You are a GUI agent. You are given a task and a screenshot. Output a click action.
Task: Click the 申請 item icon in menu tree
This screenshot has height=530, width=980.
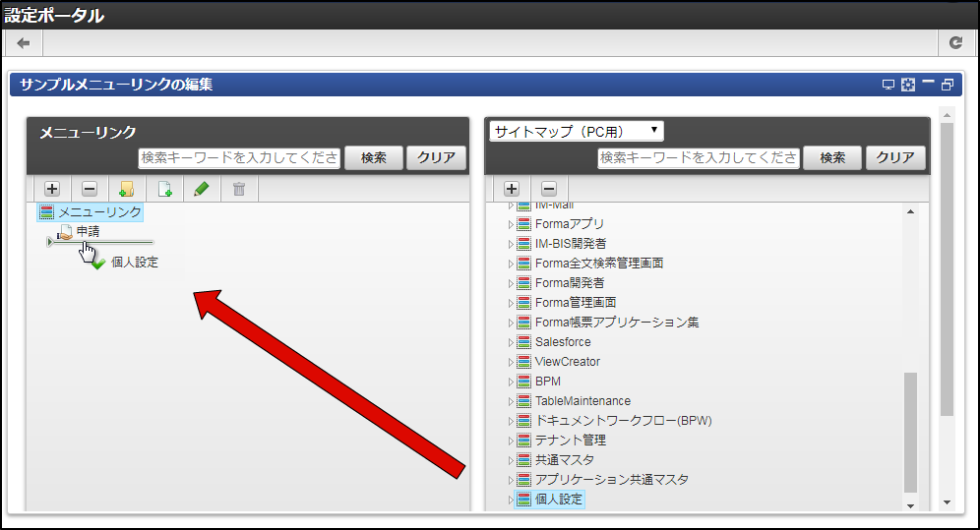(66, 232)
